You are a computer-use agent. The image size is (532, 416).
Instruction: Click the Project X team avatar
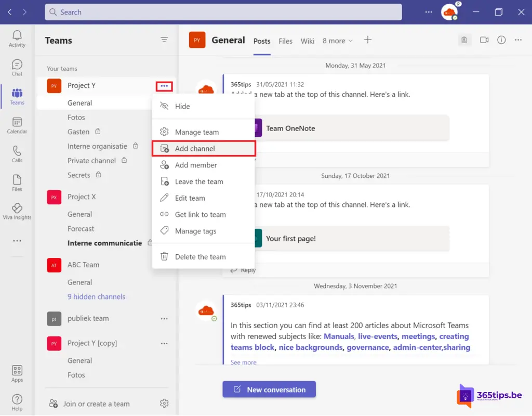(54, 197)
